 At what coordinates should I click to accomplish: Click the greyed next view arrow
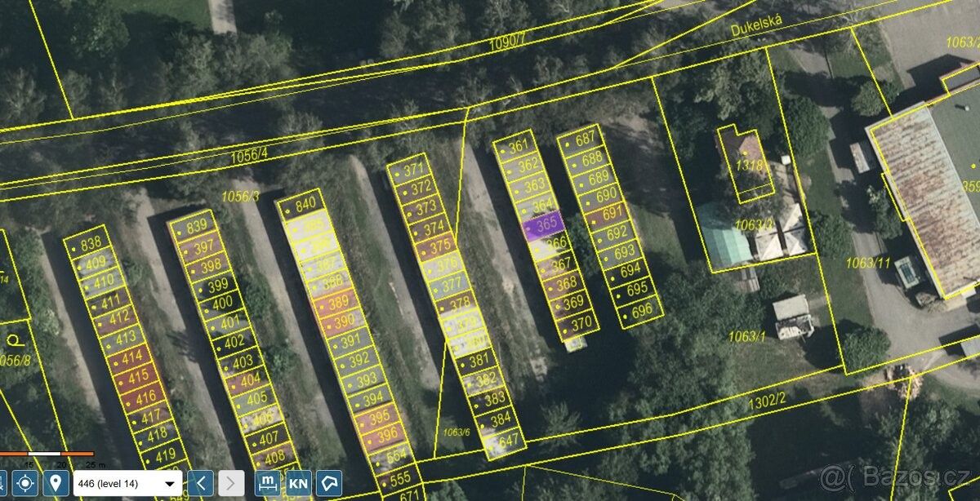(231, 483)
